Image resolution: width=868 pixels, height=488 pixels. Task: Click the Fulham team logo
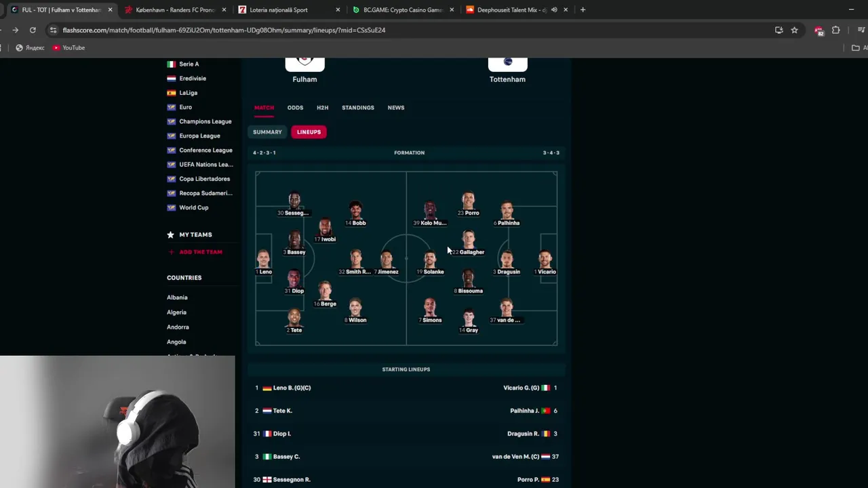[304, 64]
